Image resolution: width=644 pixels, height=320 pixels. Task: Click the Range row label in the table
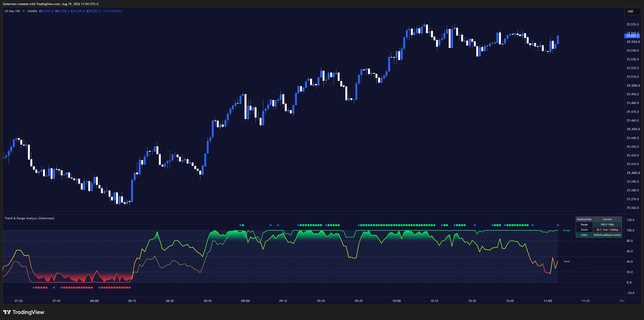584,225
